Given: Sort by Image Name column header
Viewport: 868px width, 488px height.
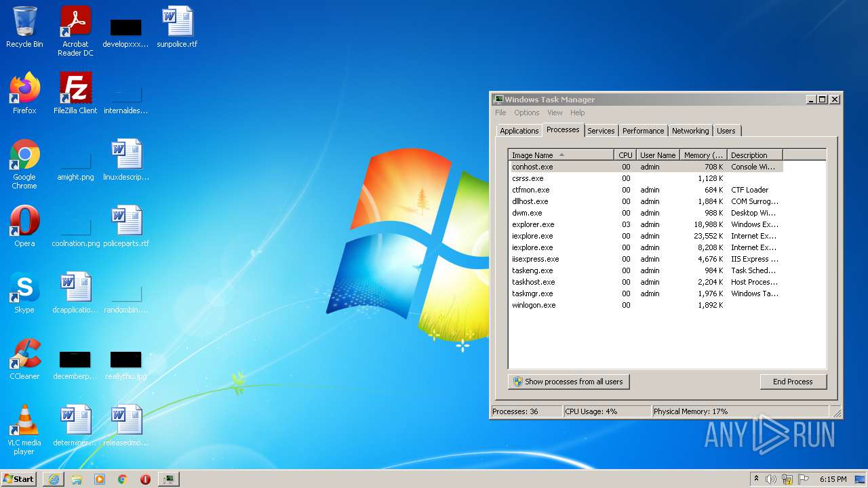Looking at the screenshot, I should click(x=561, y=155).
